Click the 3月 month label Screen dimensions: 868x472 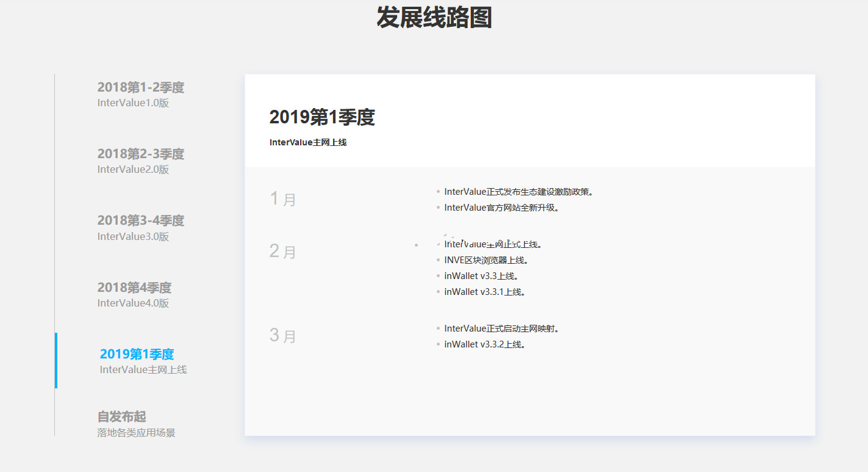(x=283, y=335)
